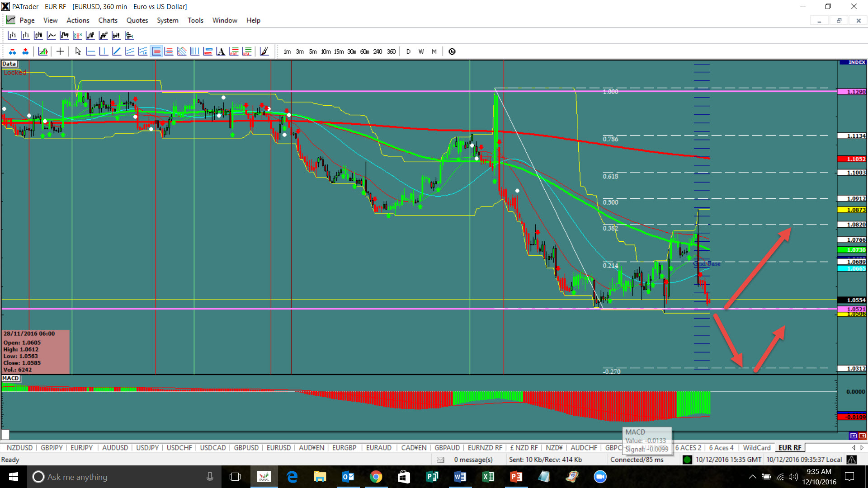Image resolution: width=868 pixels, height=488 pixels.
Task: Switch to the monthly M timeframe
Action: [x=434, y=52]
